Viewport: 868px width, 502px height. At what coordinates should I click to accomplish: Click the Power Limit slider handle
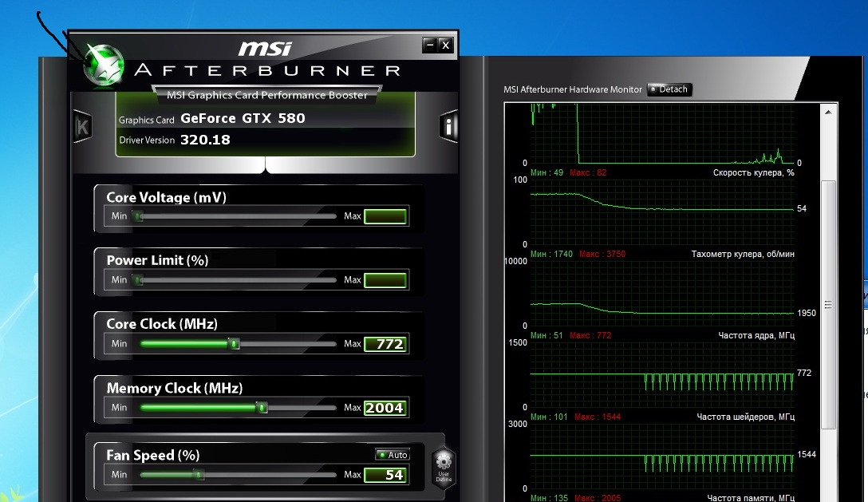[139, 280]
